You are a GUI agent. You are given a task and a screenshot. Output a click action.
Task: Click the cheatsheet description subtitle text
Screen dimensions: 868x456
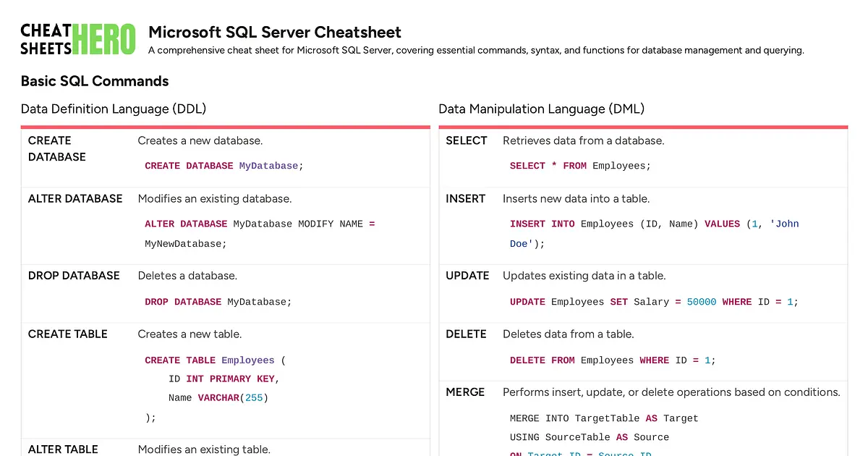coord(476,50)
